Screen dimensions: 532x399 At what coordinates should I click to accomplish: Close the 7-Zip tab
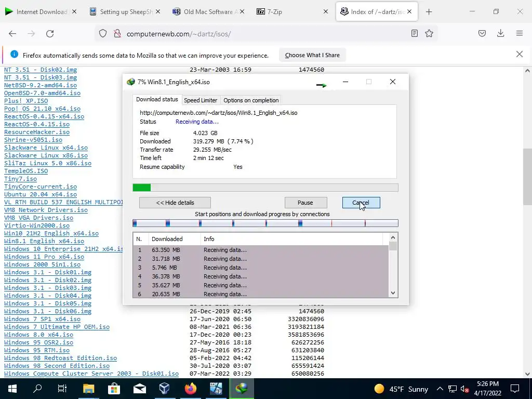(x=326, y=11)
